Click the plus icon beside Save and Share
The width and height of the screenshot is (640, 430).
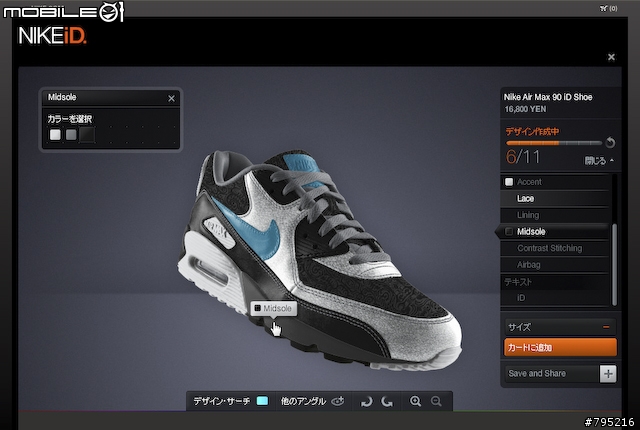tap(608, 374)
